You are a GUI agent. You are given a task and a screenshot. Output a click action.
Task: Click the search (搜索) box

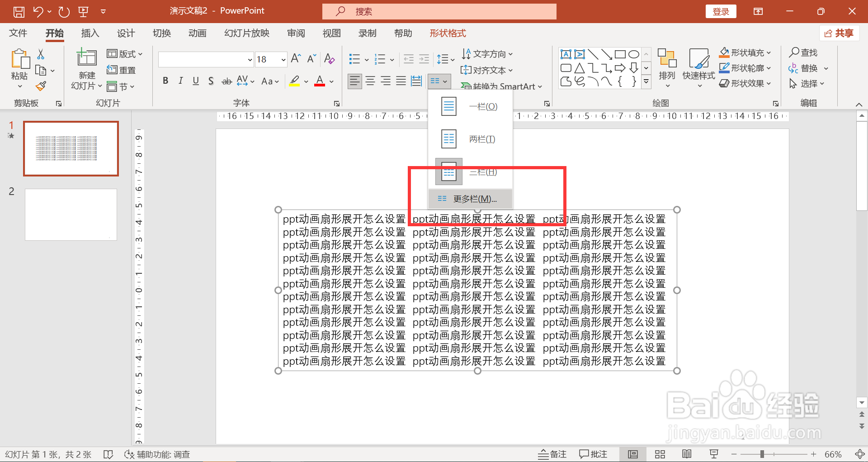439,11
